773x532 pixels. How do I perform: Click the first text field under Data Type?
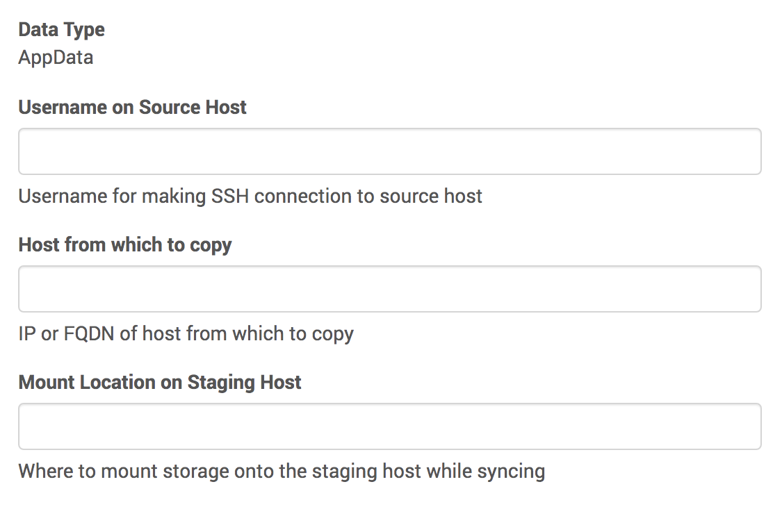click(389, 151)
